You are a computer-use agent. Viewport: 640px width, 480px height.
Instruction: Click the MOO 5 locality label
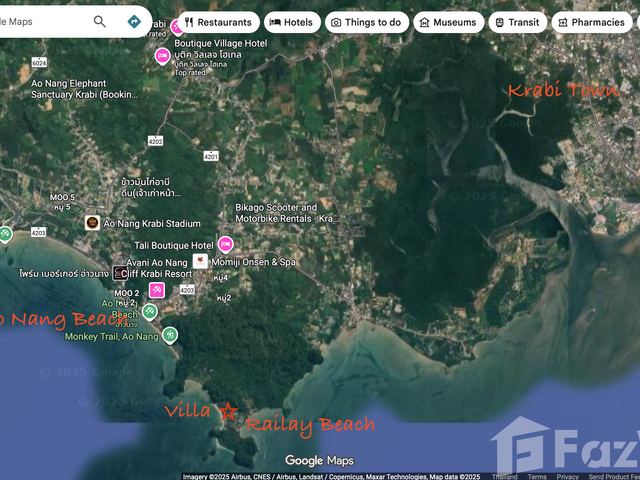click(x=62, y=197)
